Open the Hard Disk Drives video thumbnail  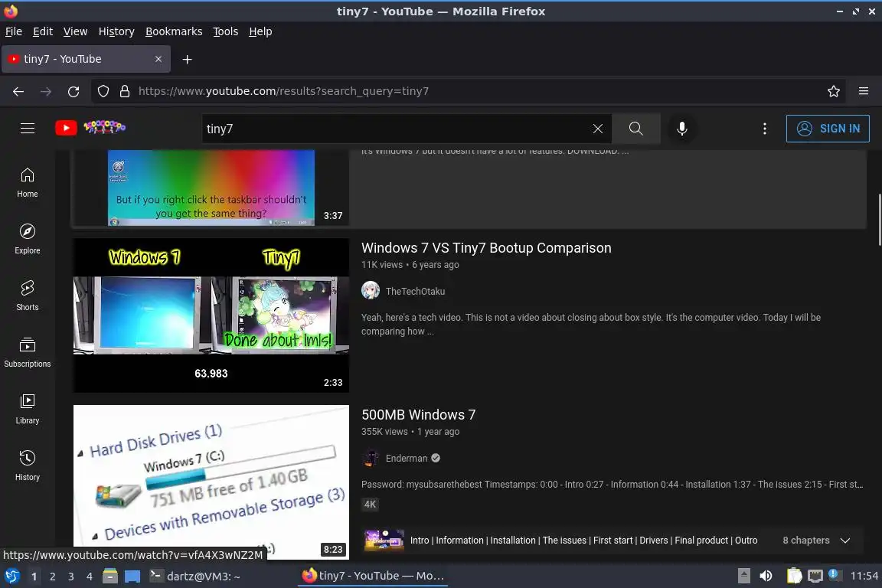211,482
